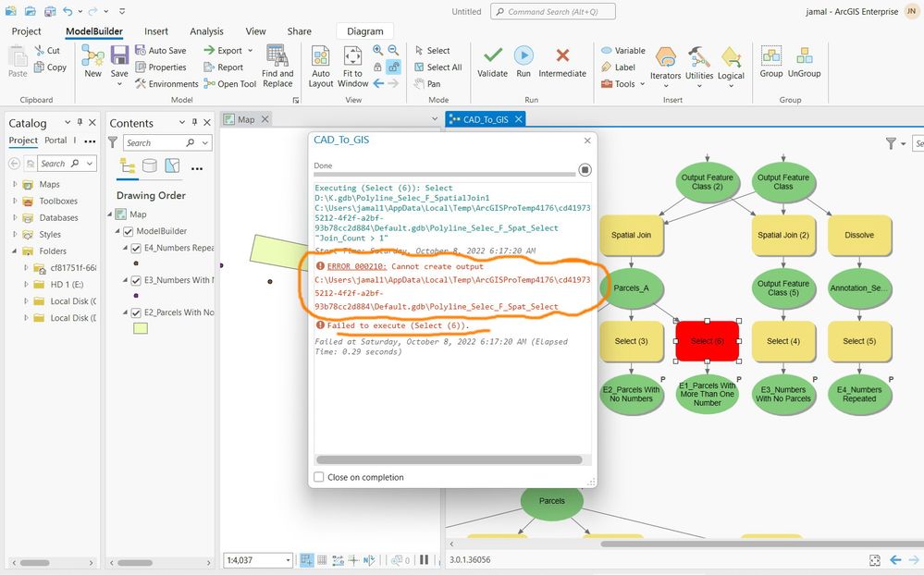Image resolution: width=924 pixels, height=575 pixels.
Task: Click the Cut tool
Action: click(47, 51)
